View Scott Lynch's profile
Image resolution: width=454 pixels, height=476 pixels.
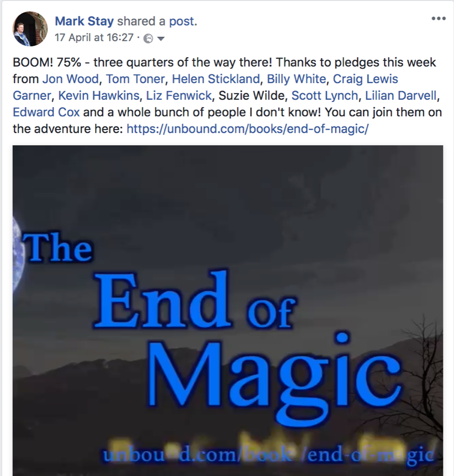point(325,95)
